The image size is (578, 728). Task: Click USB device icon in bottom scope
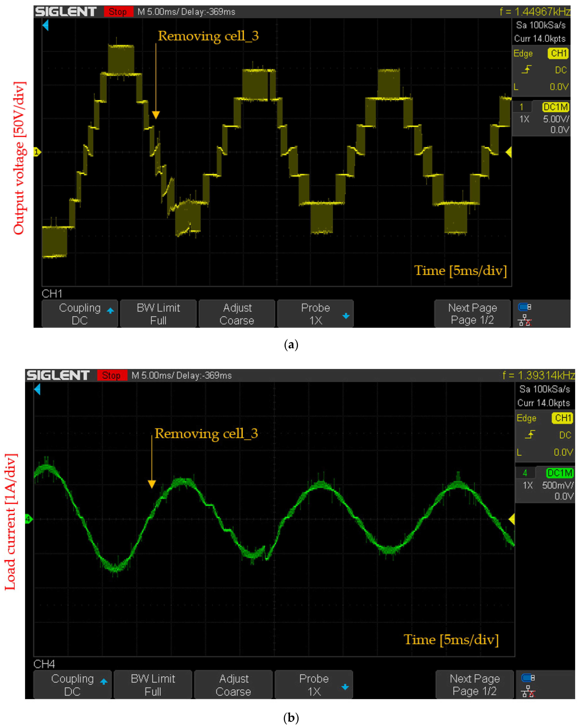pos(528,678)
